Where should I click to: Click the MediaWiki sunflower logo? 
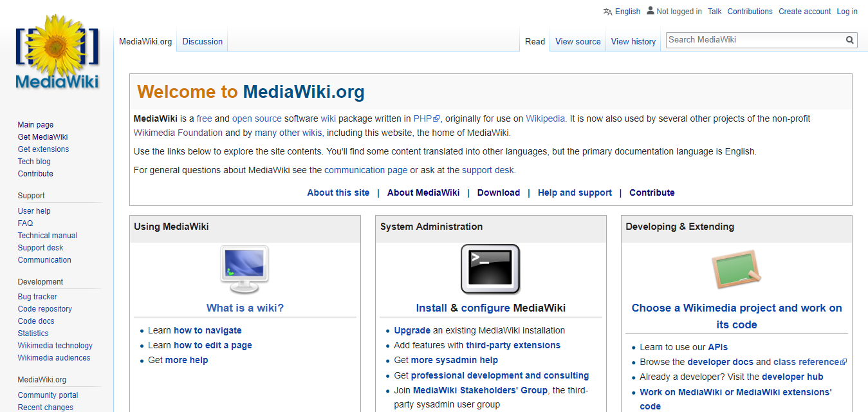(57, 51)
